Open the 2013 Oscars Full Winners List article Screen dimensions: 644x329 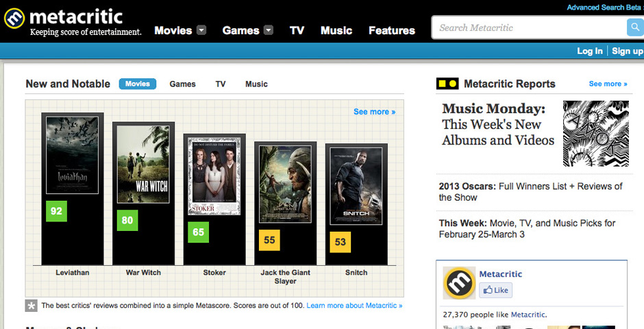pyautogui.click(x=531, y=192)
